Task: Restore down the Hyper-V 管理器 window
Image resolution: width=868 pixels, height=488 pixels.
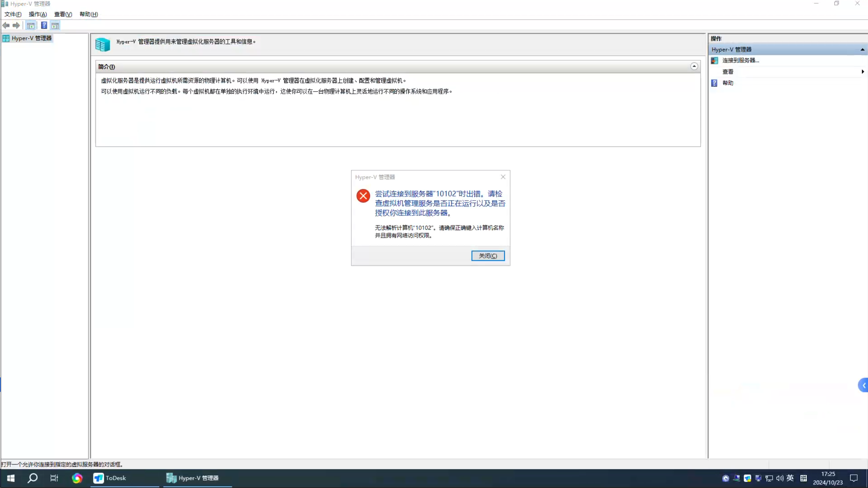Action: click(x=836, y=4)
